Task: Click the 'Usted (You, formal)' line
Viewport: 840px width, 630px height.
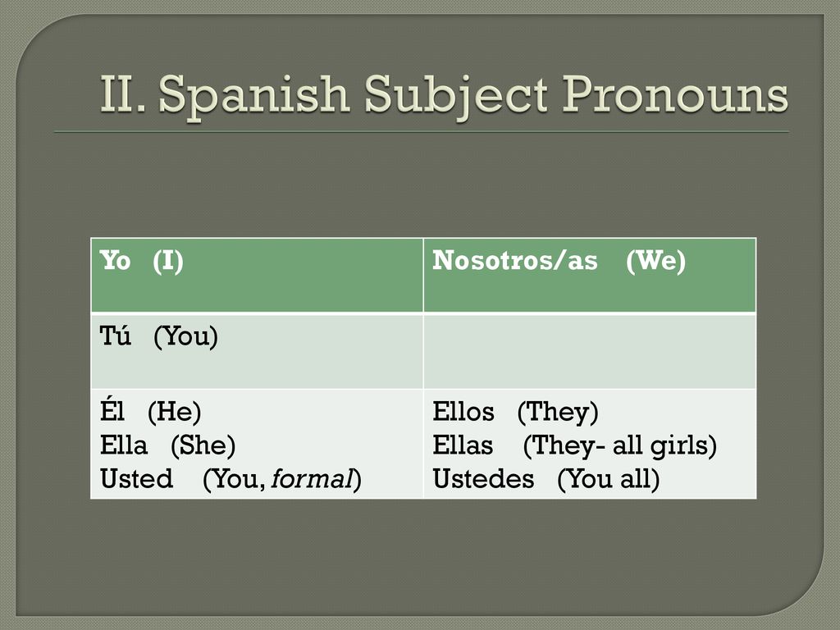Action: [231, 479]
